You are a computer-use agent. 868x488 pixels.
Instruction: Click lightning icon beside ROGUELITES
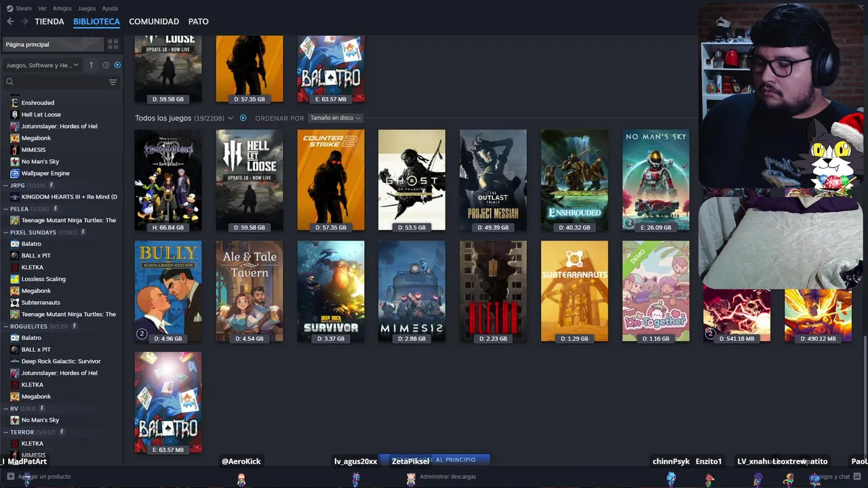click(x=75, y=326)
